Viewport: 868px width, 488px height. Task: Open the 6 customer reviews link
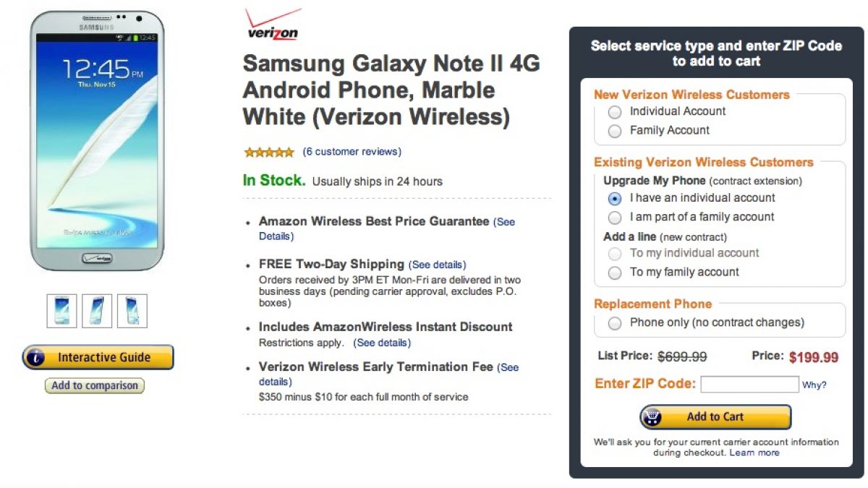point(352,152)
